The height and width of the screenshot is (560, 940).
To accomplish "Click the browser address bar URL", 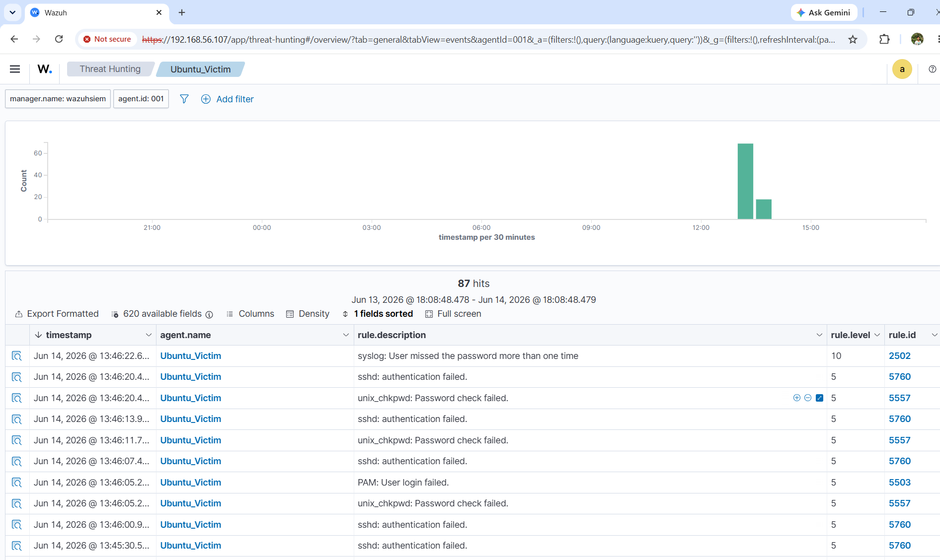I will pos(488,39).
